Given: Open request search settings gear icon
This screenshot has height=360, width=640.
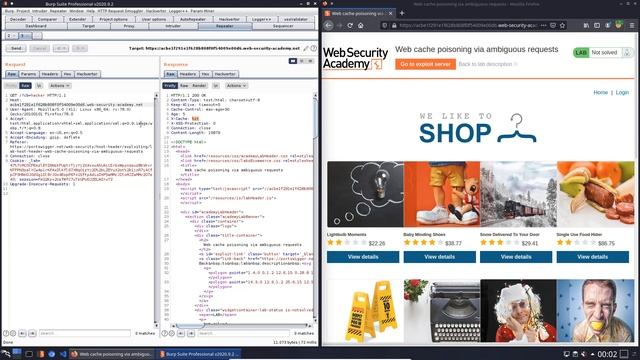Looking at the screenshot, I should [x=13, y=333].
